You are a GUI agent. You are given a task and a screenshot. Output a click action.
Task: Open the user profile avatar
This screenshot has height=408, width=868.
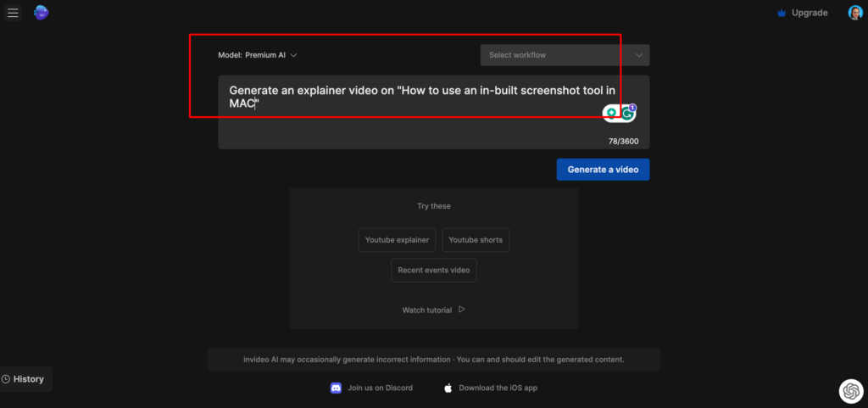(x=855, y=13)
